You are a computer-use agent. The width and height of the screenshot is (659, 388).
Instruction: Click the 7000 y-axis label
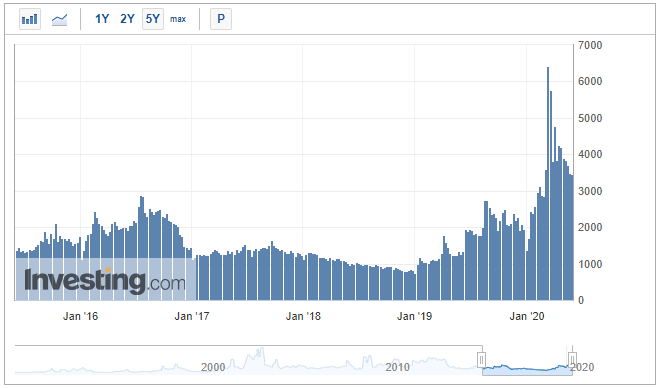(590, 45)
